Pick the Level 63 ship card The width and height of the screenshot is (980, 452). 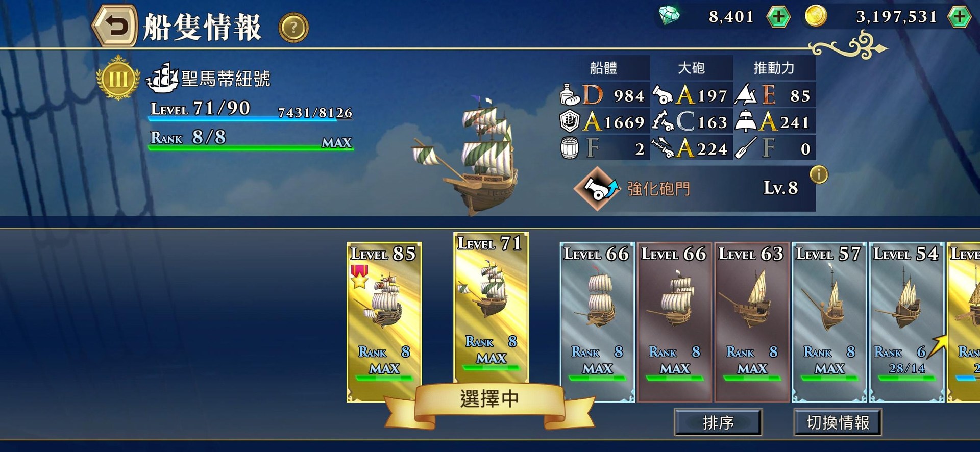(752, 322)
